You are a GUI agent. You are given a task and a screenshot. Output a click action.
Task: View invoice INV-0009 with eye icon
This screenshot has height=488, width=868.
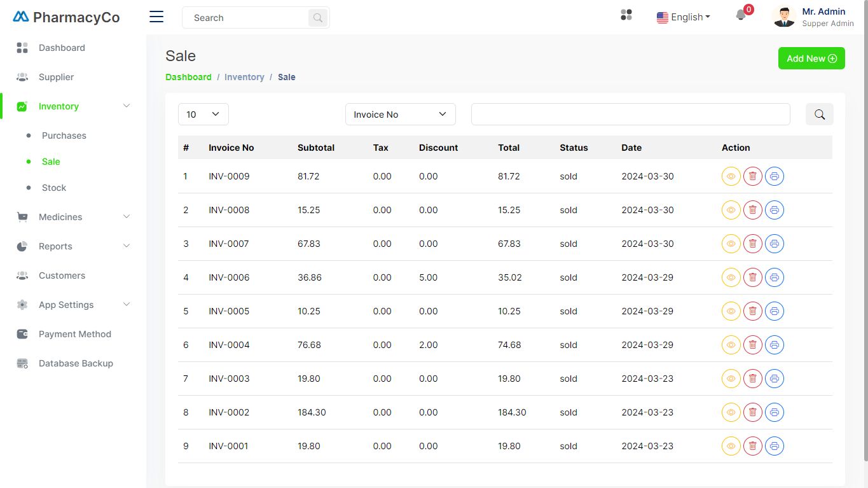731,176
